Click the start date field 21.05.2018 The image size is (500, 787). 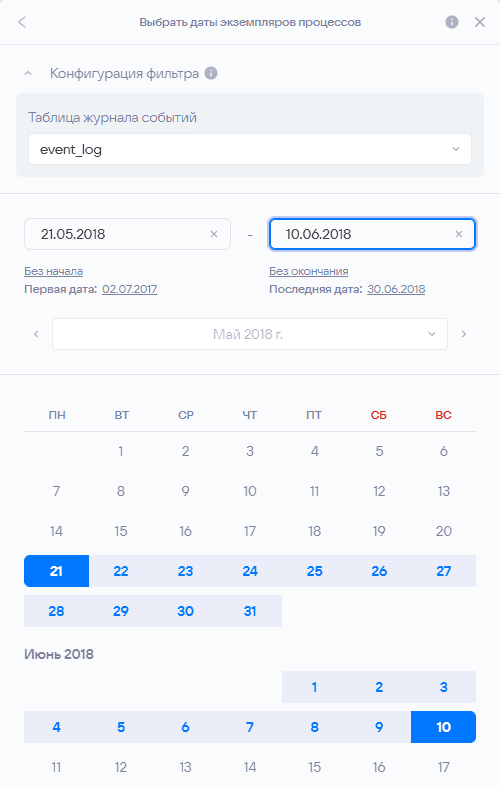click(x=127, y=234)
